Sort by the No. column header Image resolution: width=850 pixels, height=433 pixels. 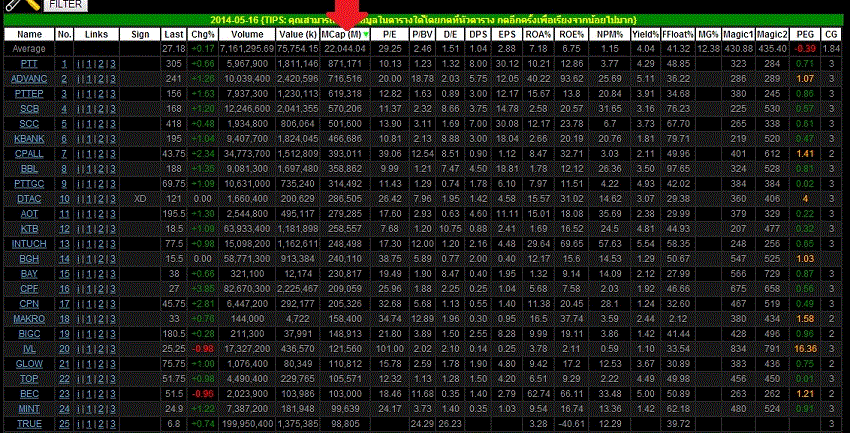65,34
